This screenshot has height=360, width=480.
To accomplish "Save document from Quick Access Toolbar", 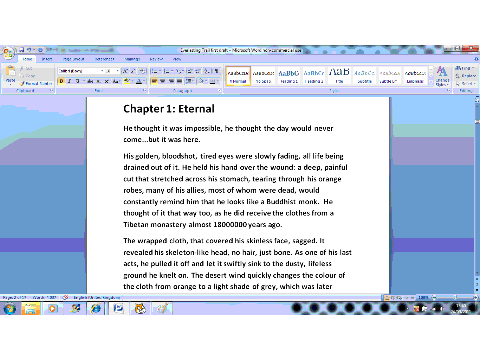I will pos(22,50).
